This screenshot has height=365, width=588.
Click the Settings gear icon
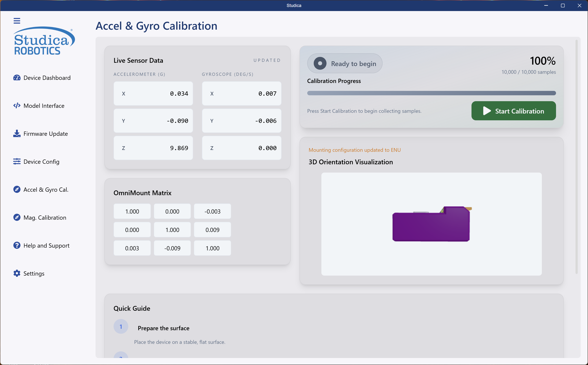point(17,273)
